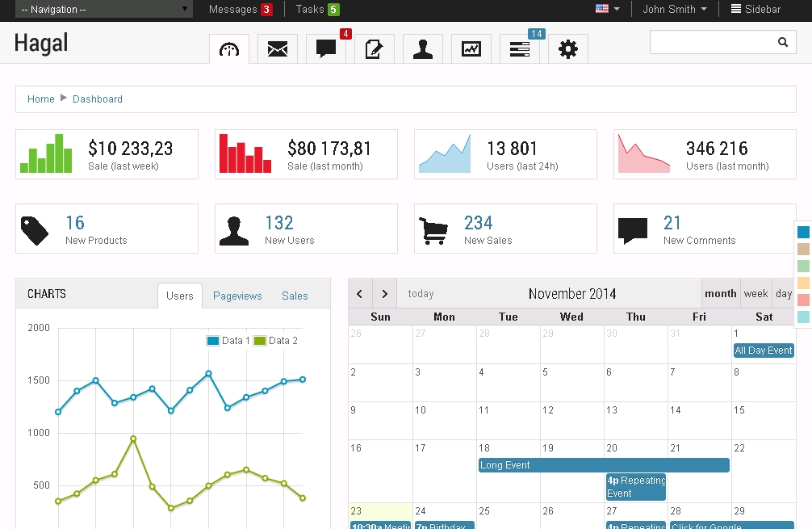Image resolution: width=812 pixels, height=529 pixels.
Task: Switch to the Sales chart tab
Action: (x=295, y=296)
